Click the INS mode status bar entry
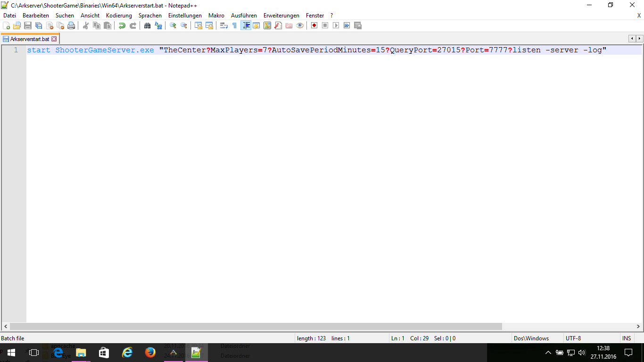Image resolution: width=644 pixels, height=362 pixels. click(x=627, y=338)
